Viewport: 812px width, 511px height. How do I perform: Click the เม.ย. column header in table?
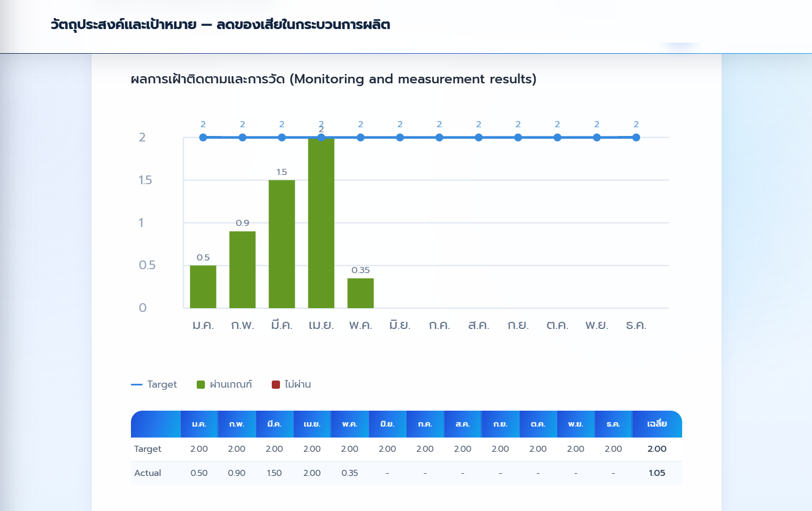point(312,424)
